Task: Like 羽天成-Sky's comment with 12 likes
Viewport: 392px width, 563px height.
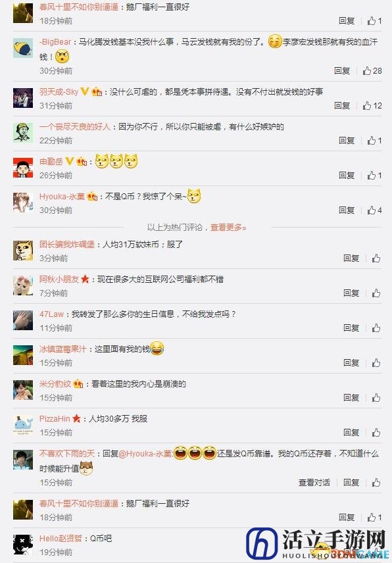Action: 372,105
